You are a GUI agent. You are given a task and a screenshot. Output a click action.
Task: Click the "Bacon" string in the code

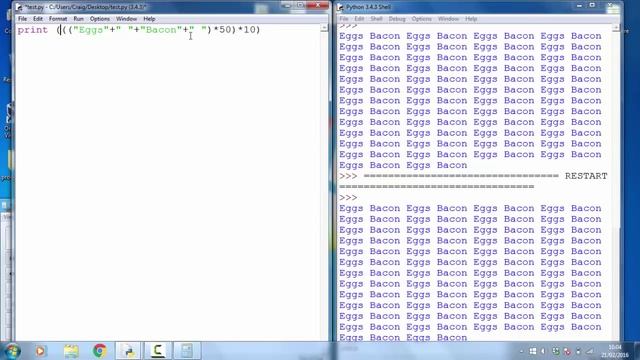pos(161,30)
